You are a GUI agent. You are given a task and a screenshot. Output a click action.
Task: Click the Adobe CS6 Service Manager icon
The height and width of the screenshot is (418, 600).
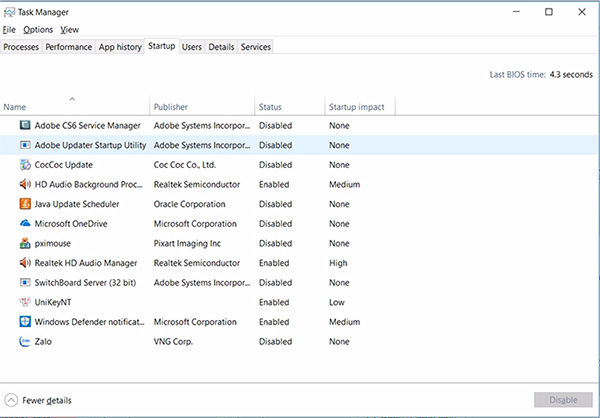[x=25, y=126]
